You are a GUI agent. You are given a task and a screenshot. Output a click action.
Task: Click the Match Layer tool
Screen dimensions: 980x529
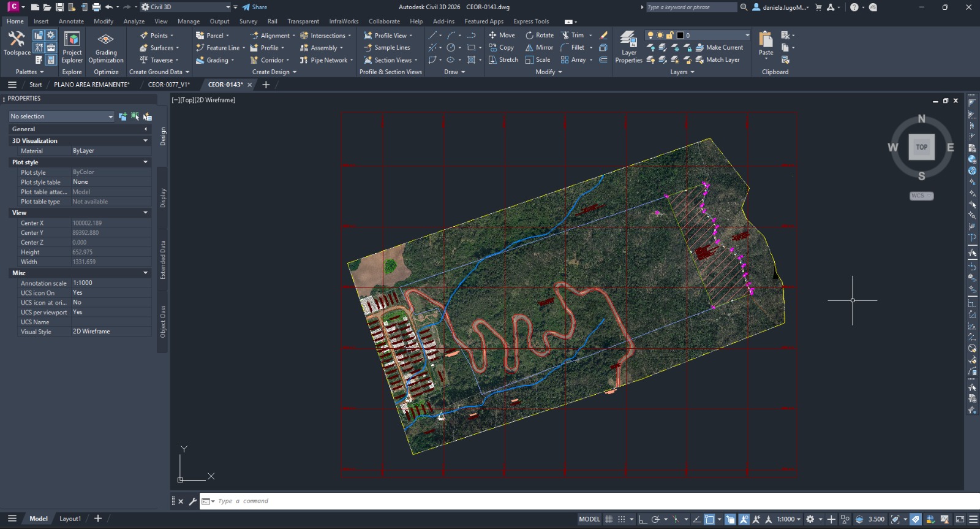tap(717, 60)
